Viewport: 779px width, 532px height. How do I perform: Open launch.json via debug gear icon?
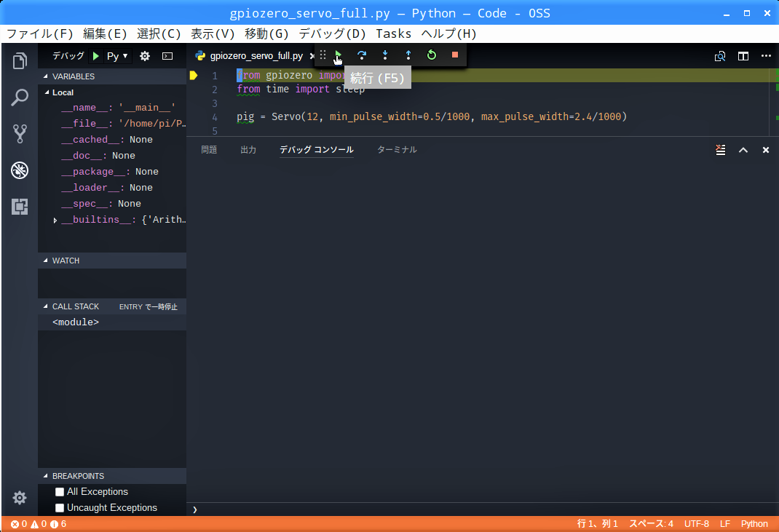[145, 56]
